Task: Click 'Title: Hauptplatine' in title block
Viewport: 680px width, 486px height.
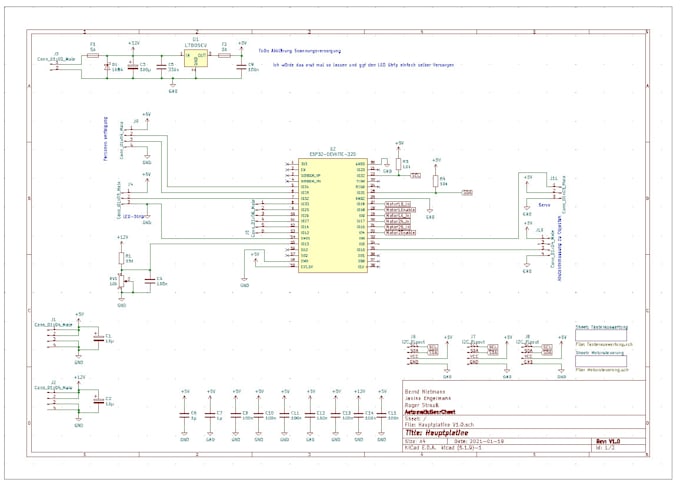Action: point(437,433)
